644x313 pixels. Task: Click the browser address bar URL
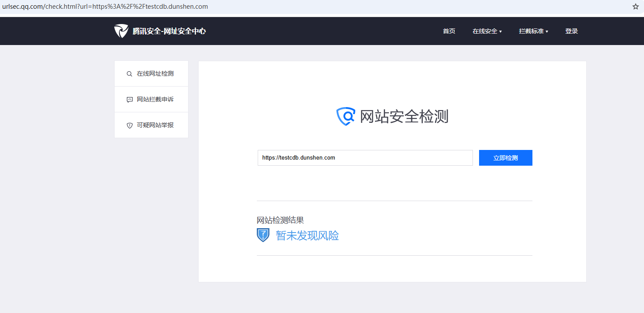(105, 7)
